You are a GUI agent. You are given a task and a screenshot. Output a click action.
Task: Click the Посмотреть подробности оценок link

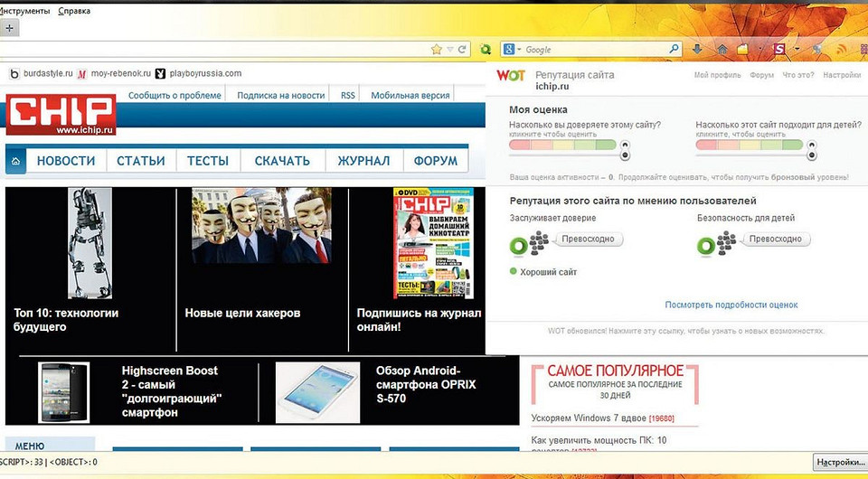pos(731,305)
